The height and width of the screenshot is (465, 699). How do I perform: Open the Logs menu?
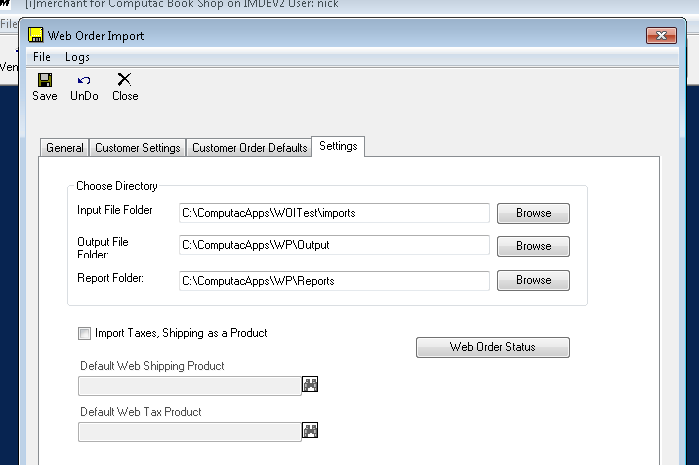pos(77,57)
